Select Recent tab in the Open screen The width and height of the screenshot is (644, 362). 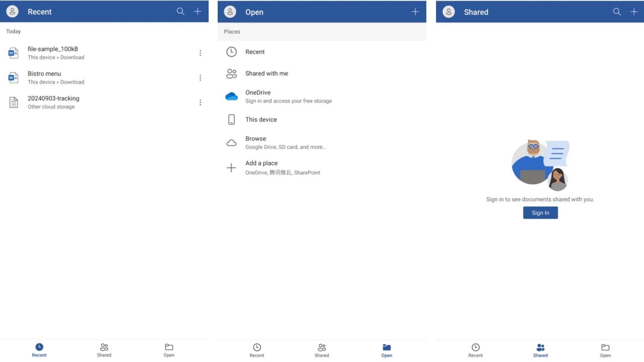pos(257,350)
